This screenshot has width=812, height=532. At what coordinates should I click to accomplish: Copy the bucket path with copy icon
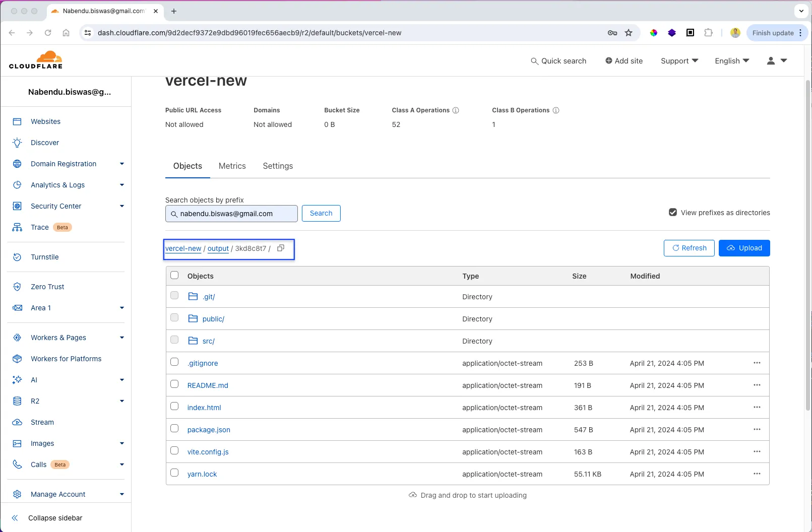point(281,248)
